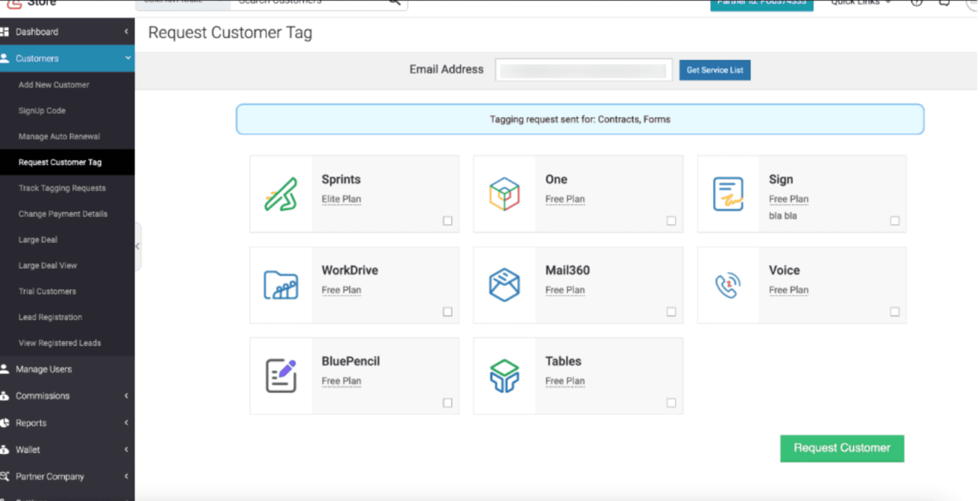Click the One Free Plan link
Image resolution: width=980 pixels, height=501 pixels.
click(565, 199)
